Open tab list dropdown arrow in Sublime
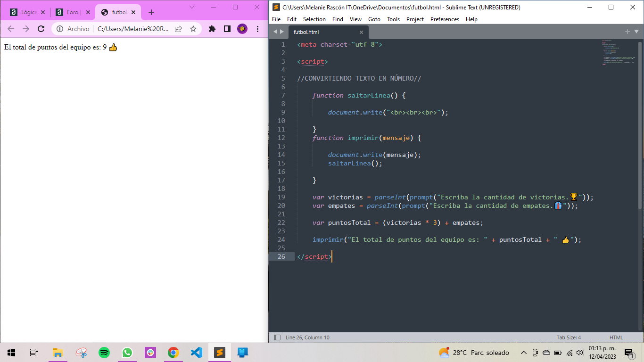This screenshot has height=362, width=644. tap(636, 32)
